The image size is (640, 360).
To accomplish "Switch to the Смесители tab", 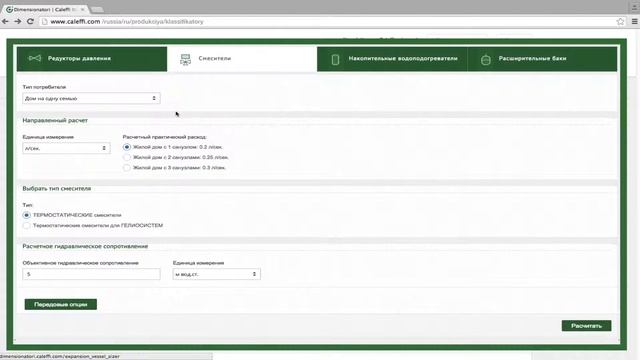I will click(242, 59).
